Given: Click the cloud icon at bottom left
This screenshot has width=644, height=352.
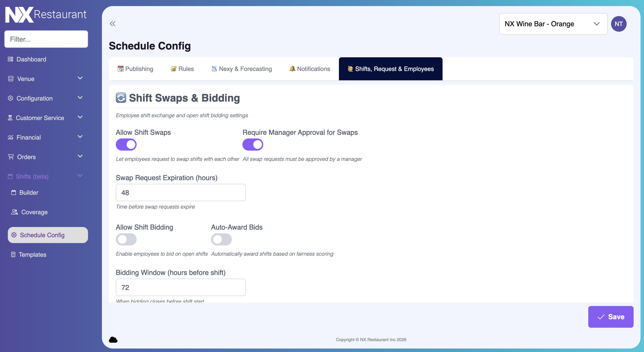Looking at the screenshot, I should [x=113, y=339].
